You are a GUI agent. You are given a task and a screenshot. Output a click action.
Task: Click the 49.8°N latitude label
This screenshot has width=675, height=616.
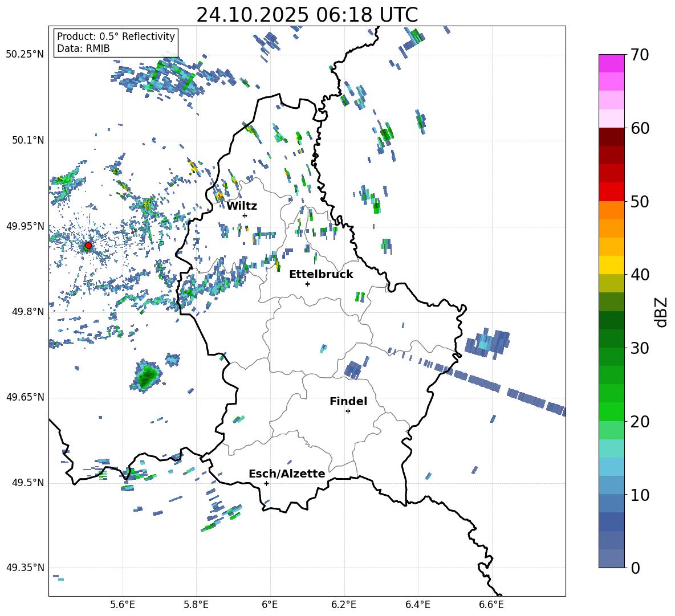point(28,312)
